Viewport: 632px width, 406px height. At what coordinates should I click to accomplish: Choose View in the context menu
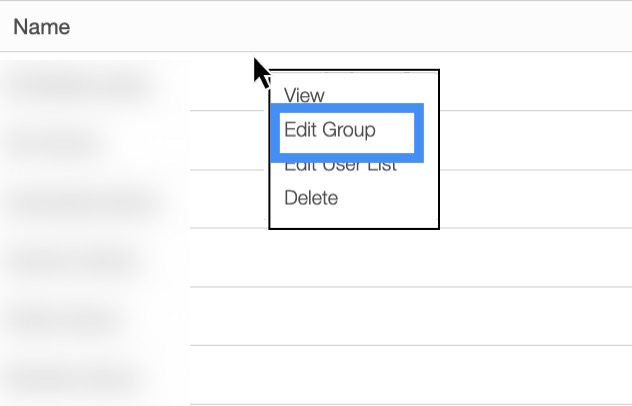(x=304, y=95)
